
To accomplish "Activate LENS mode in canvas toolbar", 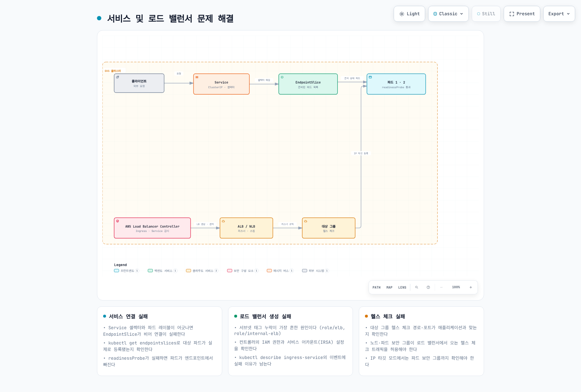I will (x=402, y=287).
